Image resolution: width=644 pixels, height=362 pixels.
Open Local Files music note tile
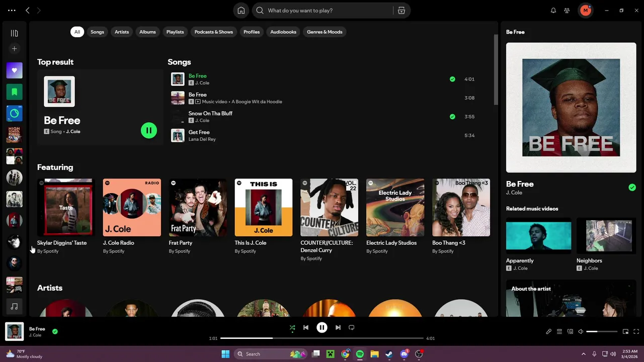pyautogui.click(x=14, y=306)
